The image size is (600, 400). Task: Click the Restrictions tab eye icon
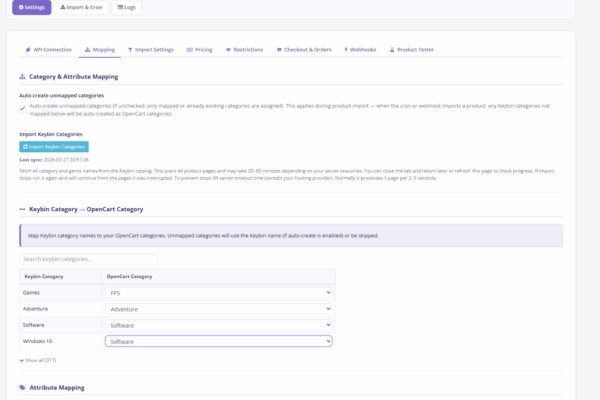click(x=228, y=48)
